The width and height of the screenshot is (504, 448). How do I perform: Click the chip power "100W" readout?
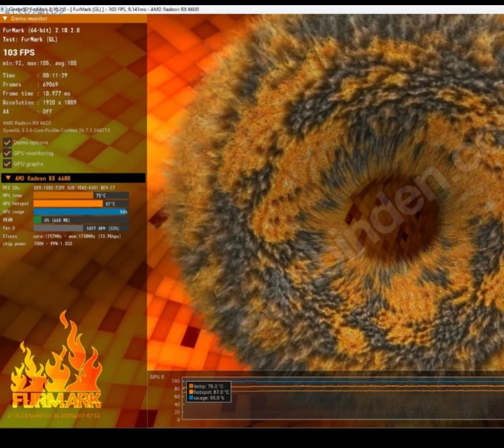(39, 244)
